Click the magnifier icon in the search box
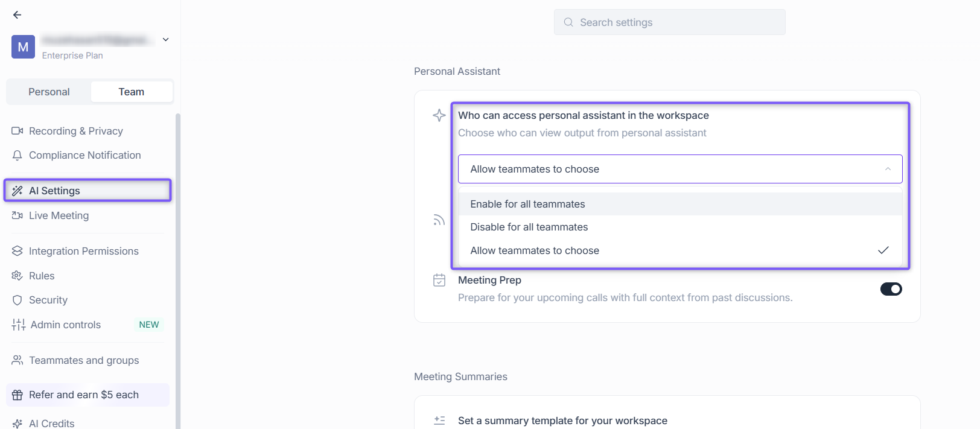Screen dimensions: 980x429 [568, 22]
